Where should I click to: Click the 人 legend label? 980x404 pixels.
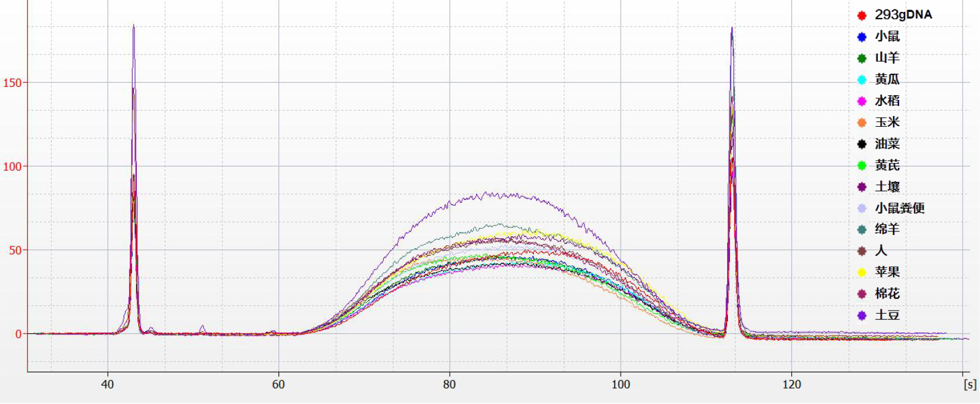click(x=881, y=250)
